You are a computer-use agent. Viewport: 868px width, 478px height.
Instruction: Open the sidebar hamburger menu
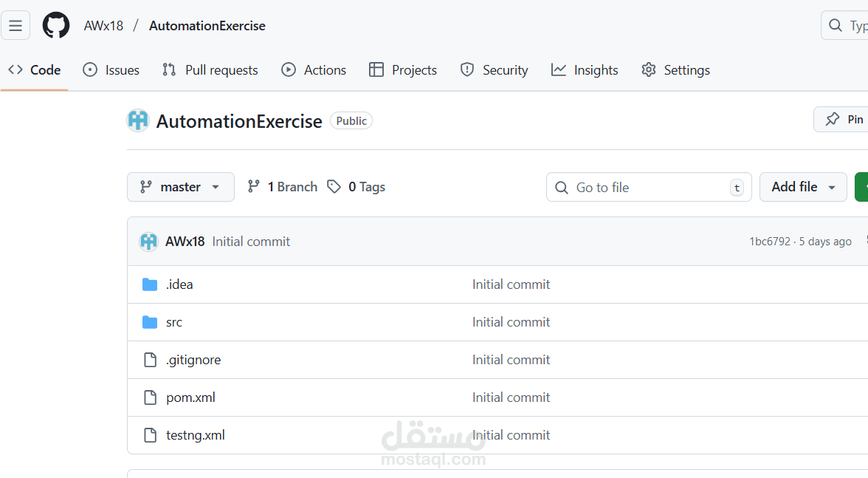coord(15,24)
